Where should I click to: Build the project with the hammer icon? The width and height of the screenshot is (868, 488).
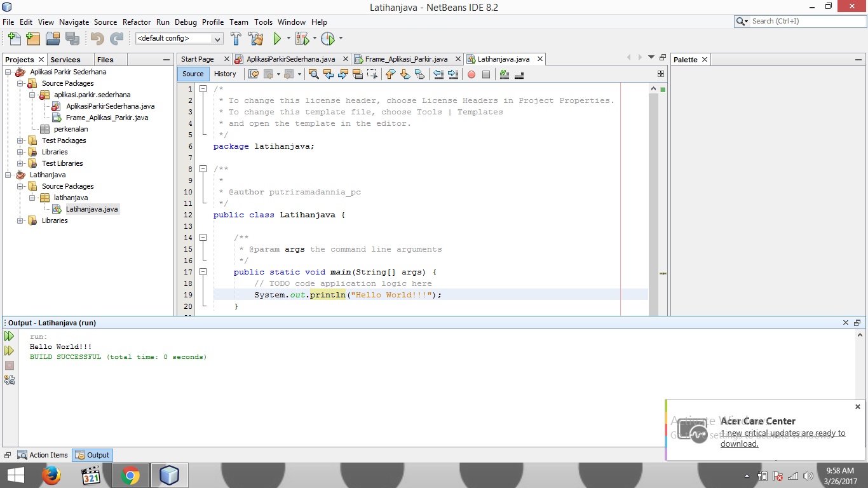236,38
